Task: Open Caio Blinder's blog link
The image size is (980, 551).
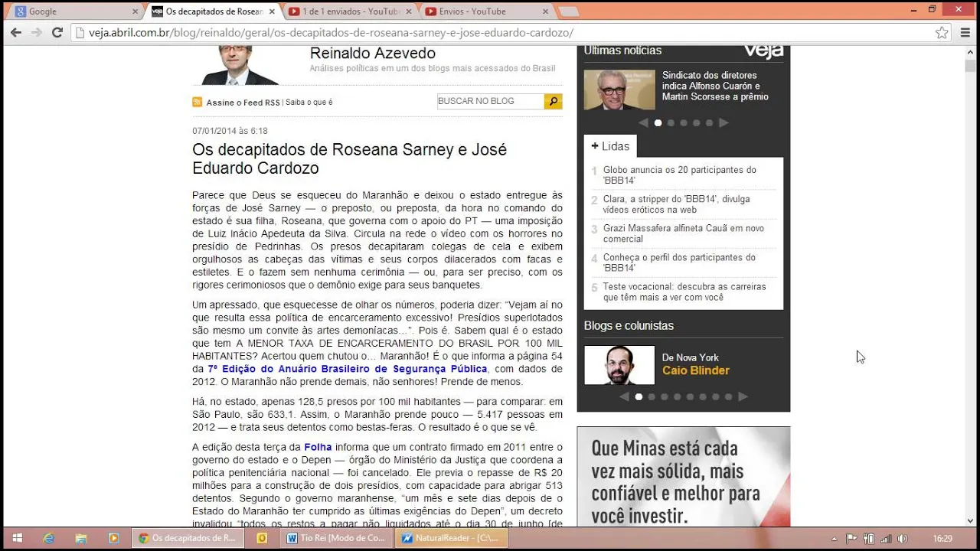Action: pos(696,370)
